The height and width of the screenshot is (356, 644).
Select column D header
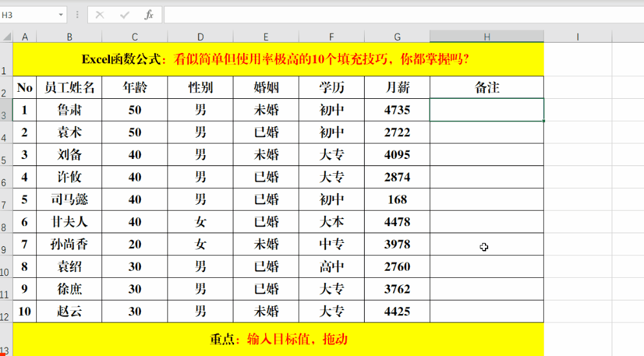coord(200,37)
